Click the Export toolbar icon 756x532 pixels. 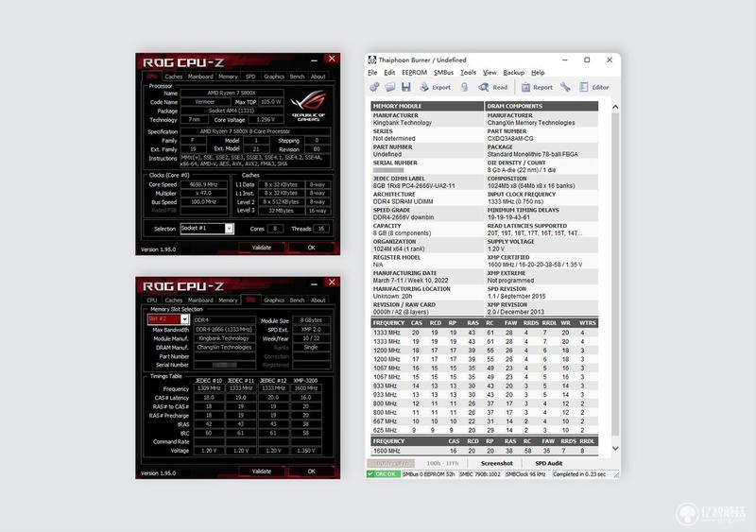435,87
